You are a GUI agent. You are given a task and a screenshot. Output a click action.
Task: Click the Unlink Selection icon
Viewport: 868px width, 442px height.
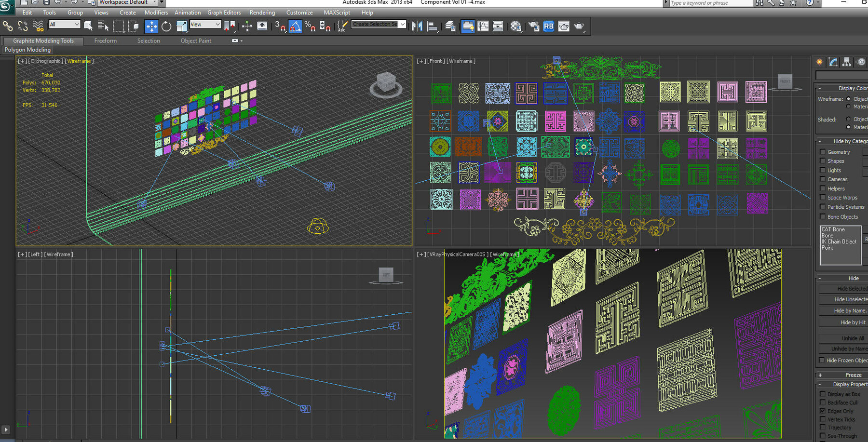[23, 26]
